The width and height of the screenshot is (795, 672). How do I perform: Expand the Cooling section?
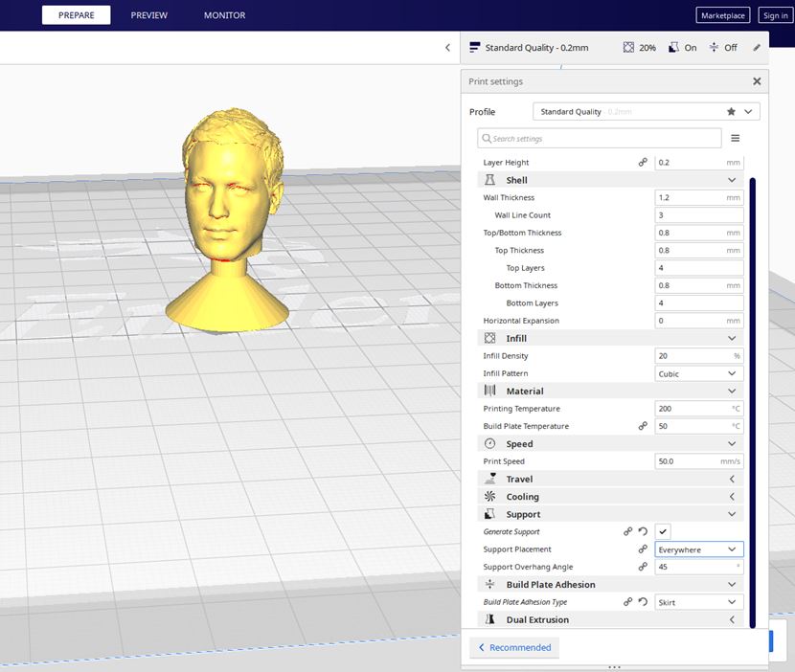tap(732, 497)
